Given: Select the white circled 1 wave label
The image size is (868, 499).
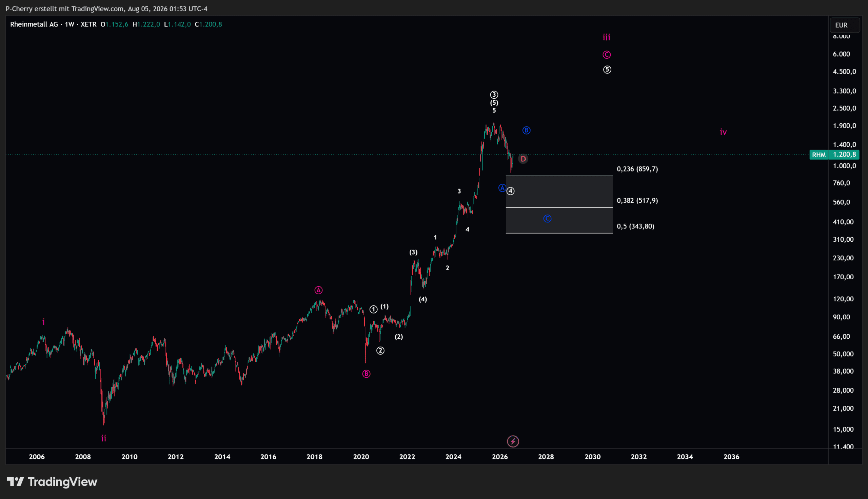Looking at the screenshot, I should tap(373, 310).
